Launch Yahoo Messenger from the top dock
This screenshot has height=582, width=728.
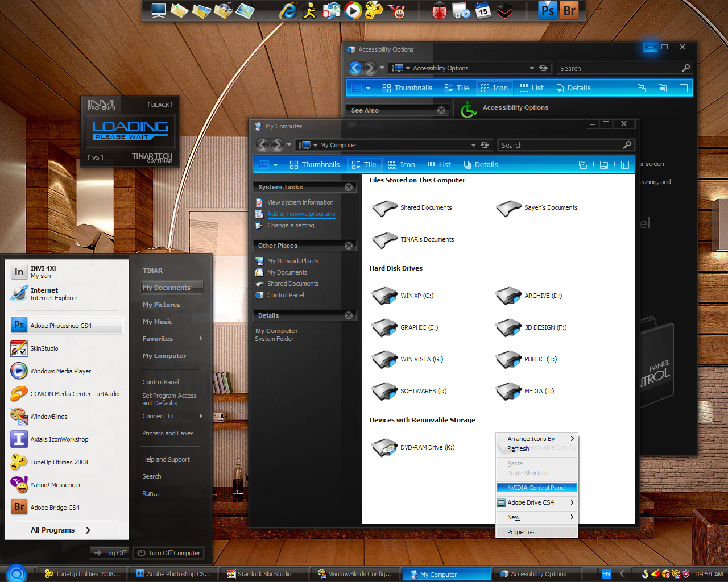coord(396,10)
